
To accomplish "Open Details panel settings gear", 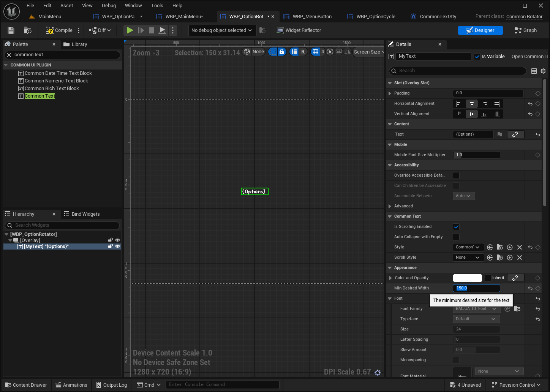I will pos(543,71).
